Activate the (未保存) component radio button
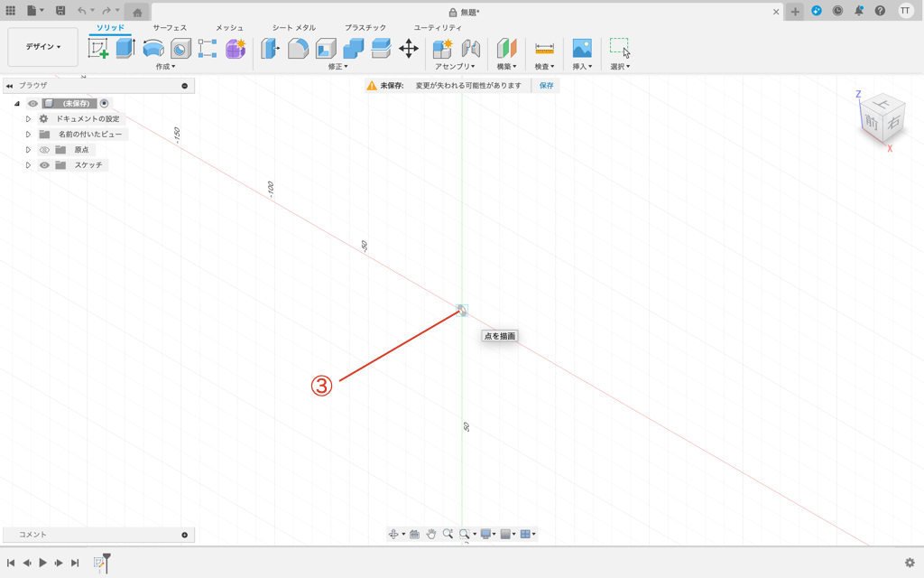The image size is (924, 578). (105, 103)
